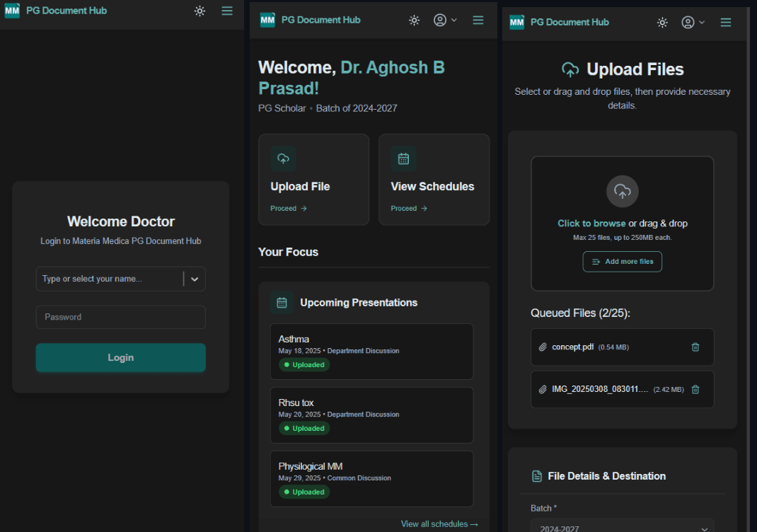Open the navigation menu on Upload Files screen
The width and height of the screenshot is (757, 532).
tap(726, 22)
